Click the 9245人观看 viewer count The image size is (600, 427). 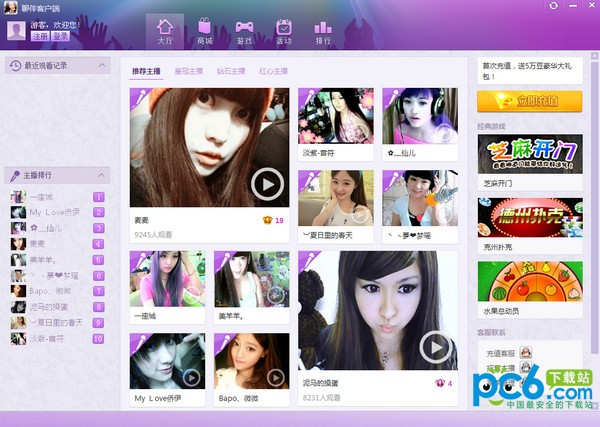(x=153, y=235)
